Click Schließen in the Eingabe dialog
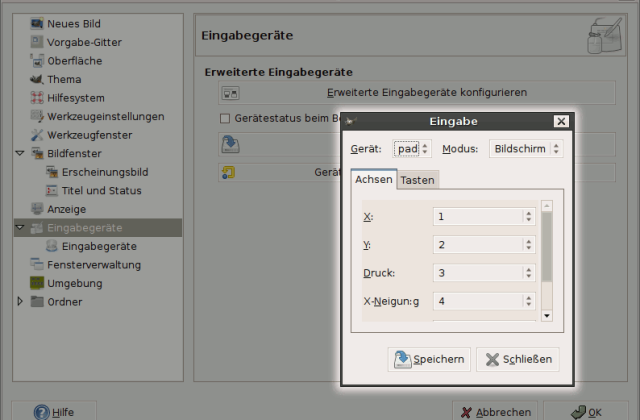Screen dimensions: 640x420 coord(518,359)
